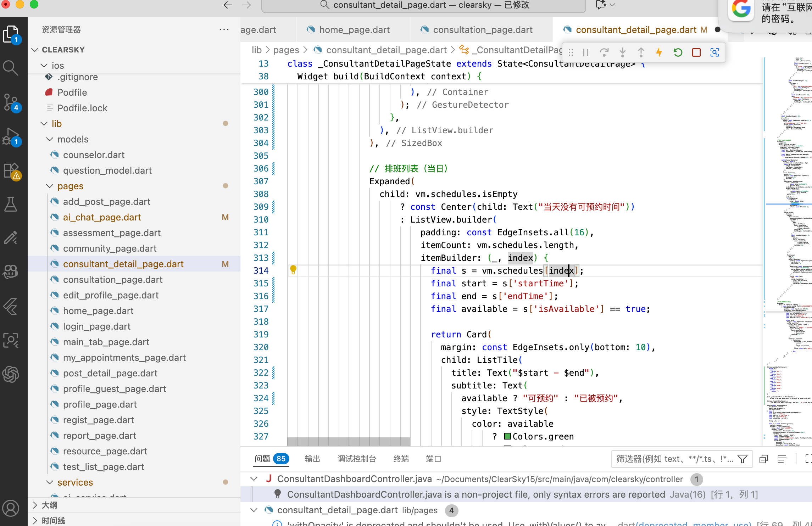Viewport: 812px width, 526px height.
Task: Click the debug Restart green icon
Action: pyautogui.click(x=678, y=52)
